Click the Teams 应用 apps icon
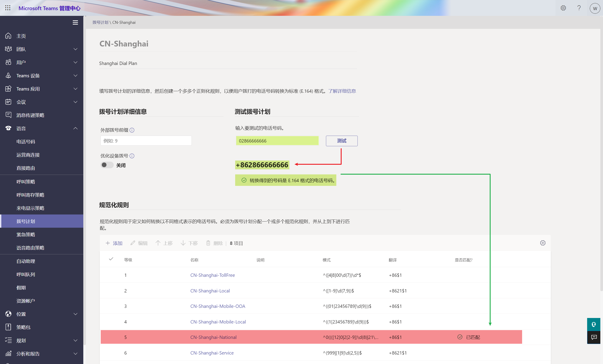 [8, 89]
